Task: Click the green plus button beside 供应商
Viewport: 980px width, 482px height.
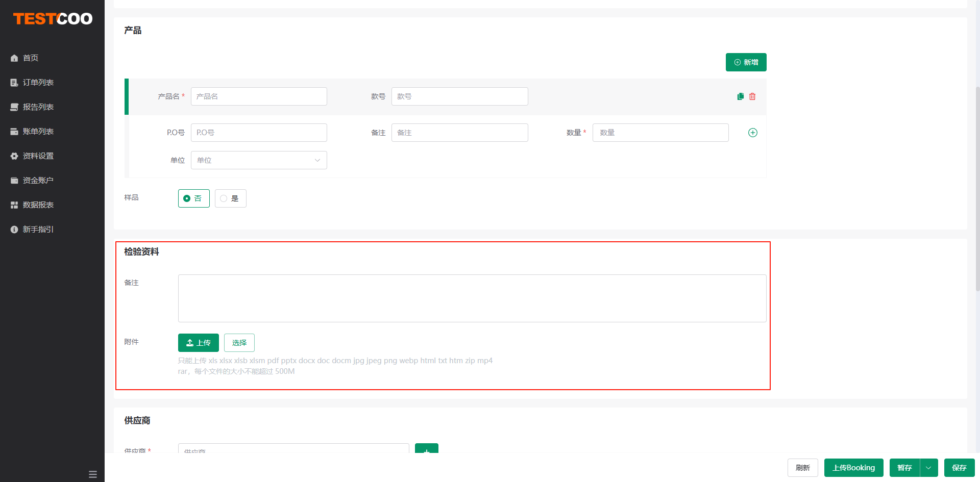Action: (x=426, y=449)
